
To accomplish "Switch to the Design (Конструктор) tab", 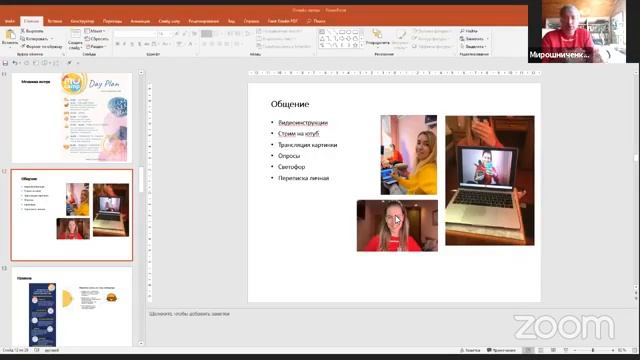I will (x=82, y=21).
